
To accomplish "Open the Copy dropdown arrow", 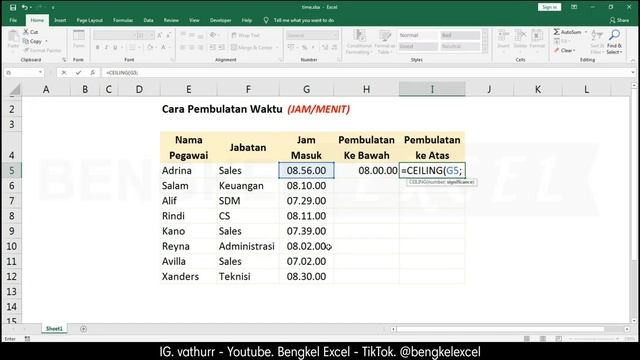I will click(x=46, y=41).
